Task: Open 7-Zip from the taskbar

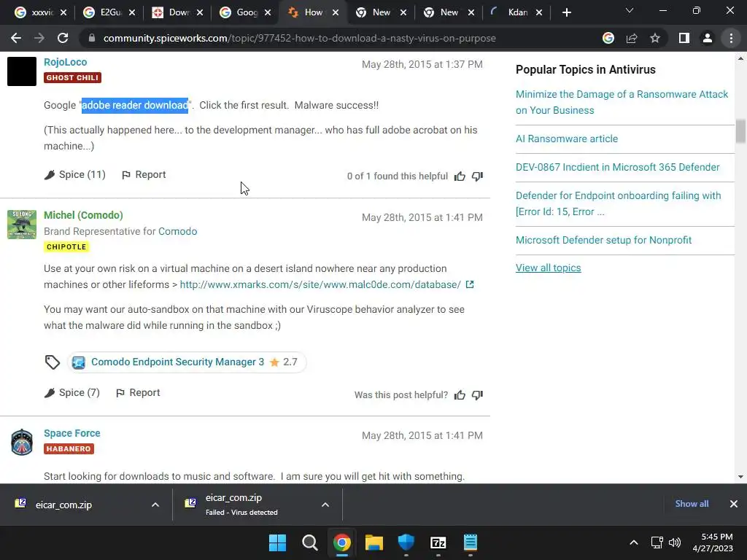Action: click(x=438, y=542)
